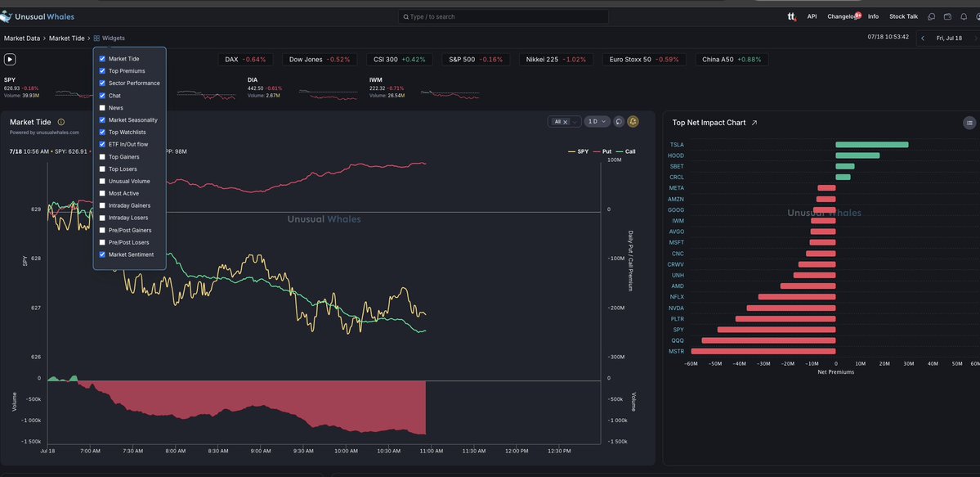Click the Market Tide refresh icon
980x477 pixels.
tap(619, 121)
